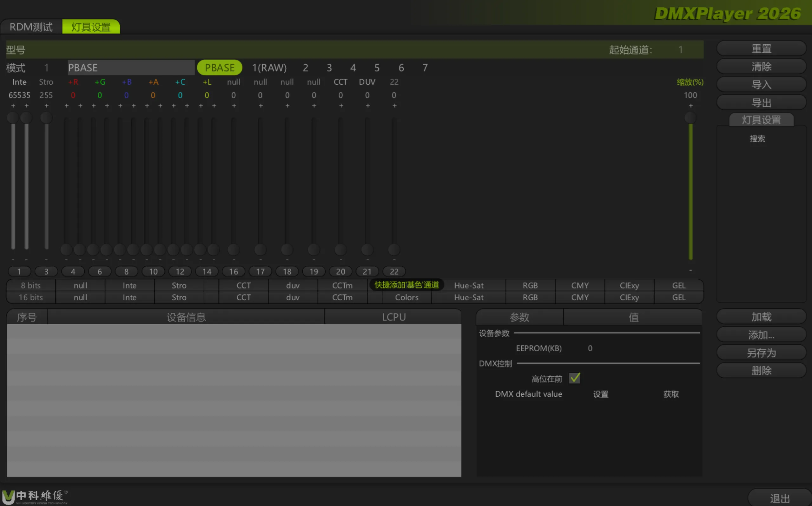Click the plus above the Stro slider

tap(46, 106)
